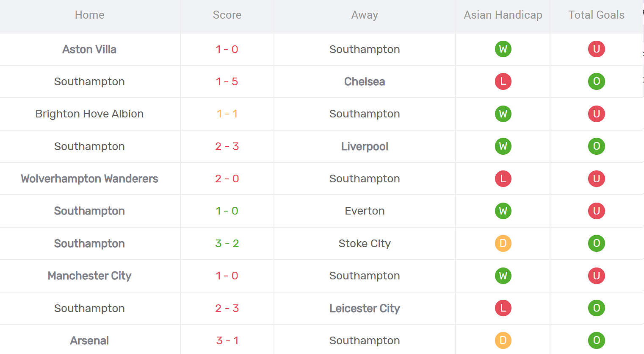Expand the Asian Handicap column header
The width and height of the screenshot is (644, 354).
point(503,15)
